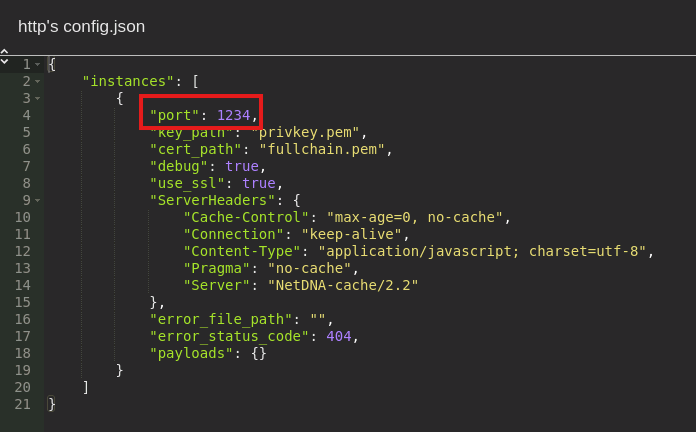Fold the "instances" array at line 2
This screenshot has height=432, width=696.
(x=37, y=81)
